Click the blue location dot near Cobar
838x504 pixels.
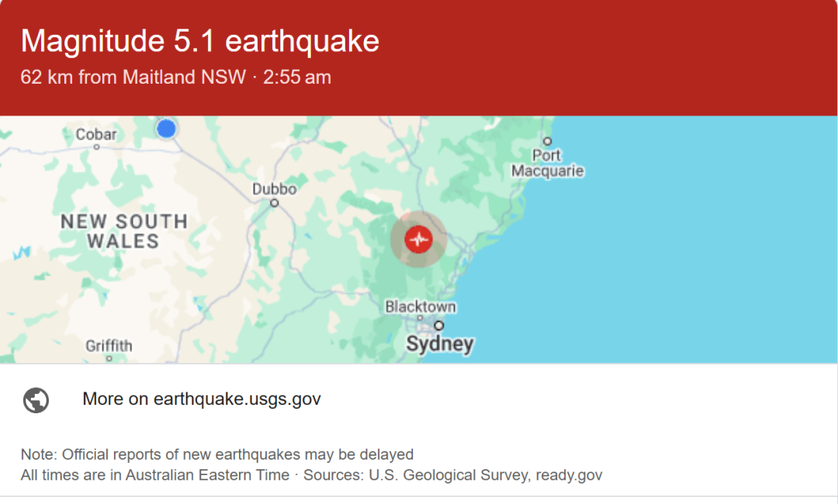(x=166, y=129)
